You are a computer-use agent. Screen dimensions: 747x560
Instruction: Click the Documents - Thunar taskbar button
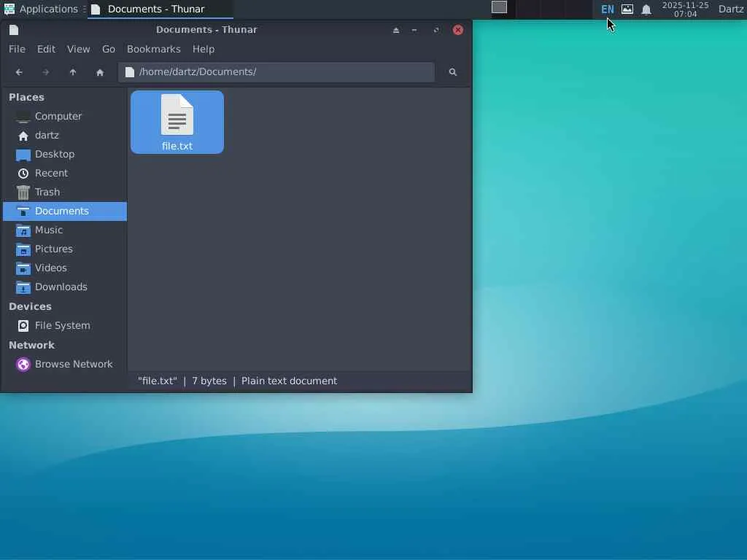tap(160, 9)
